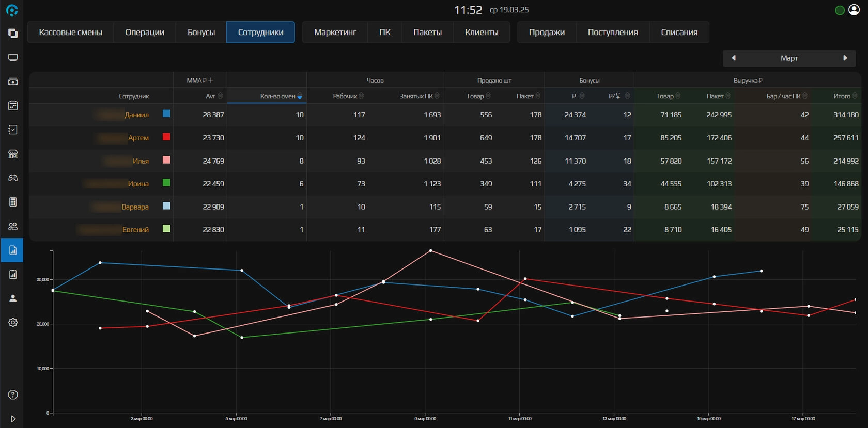The image size is (868, 428).
Task: Click the help question mark icon
Action: pyautogui.click(x=13, y=395)
